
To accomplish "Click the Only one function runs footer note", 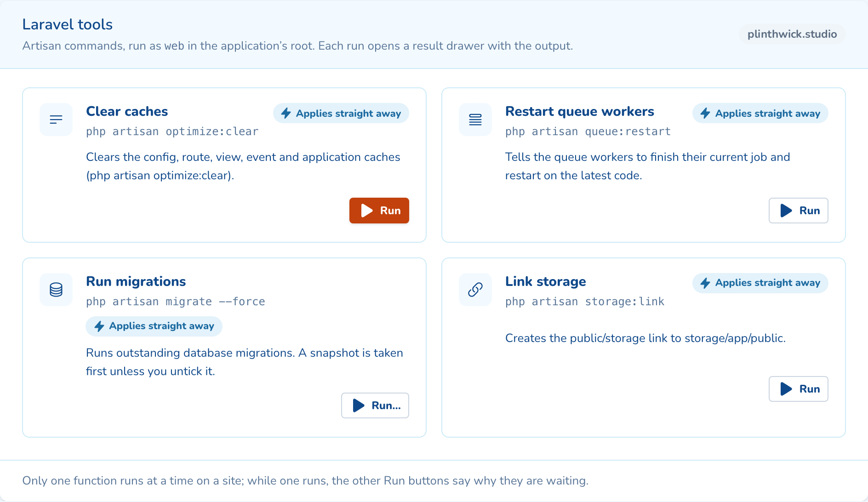I will pos(305,481).
